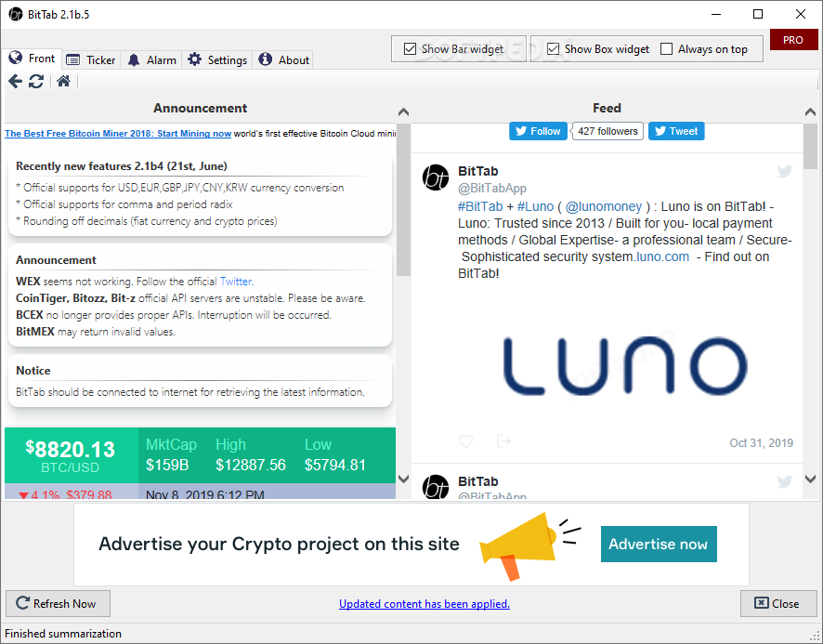Click Twitter bird icon on first tweet
The width and height of the screenshot is (823, 644).
785,171
